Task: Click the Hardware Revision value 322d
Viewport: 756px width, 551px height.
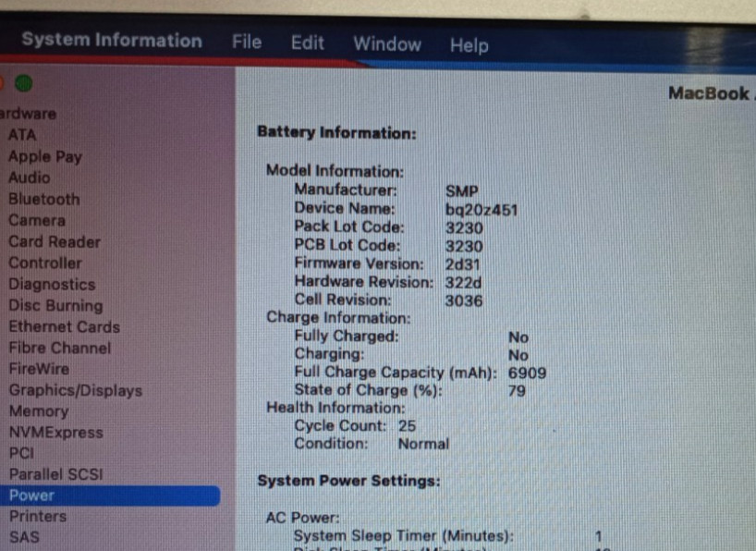Action: tap(463, 282)
